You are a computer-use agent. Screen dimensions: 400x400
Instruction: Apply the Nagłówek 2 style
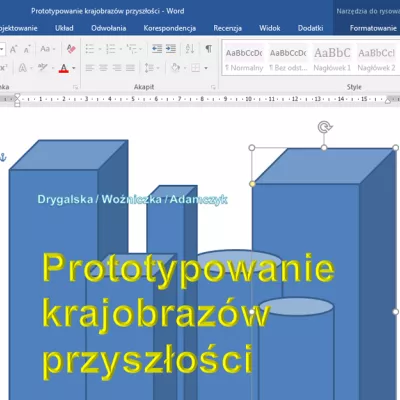click(376, 59)
